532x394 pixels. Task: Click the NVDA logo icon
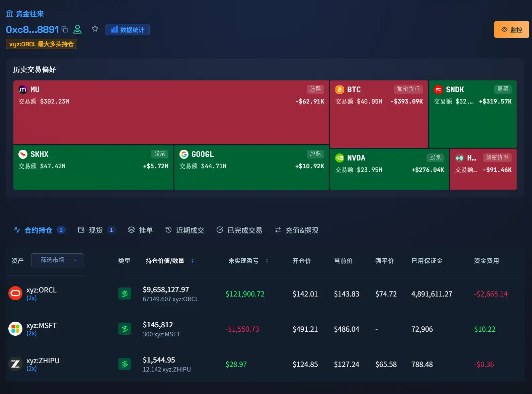click(x=339, y=158)
